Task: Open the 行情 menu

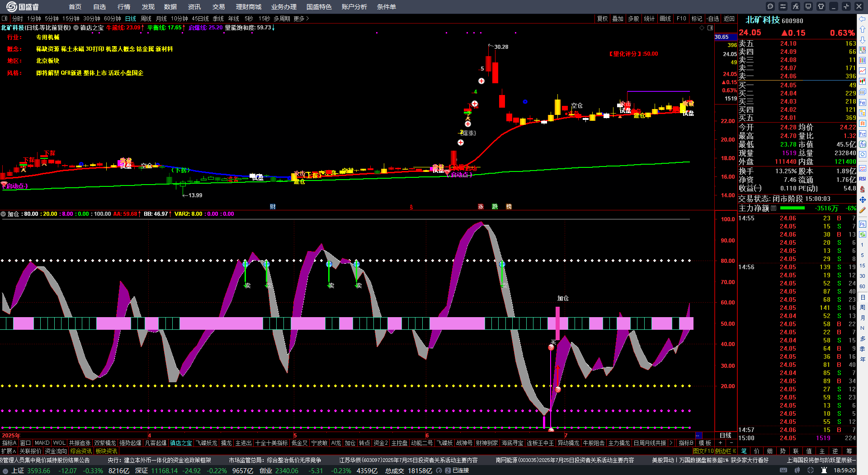Action: click(123, 7)
